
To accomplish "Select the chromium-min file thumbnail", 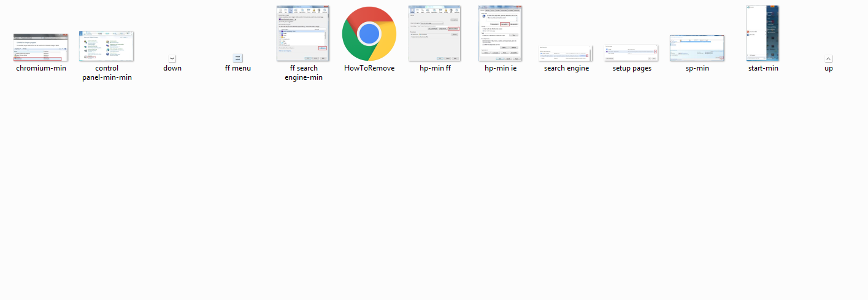I will click(40, 47).
